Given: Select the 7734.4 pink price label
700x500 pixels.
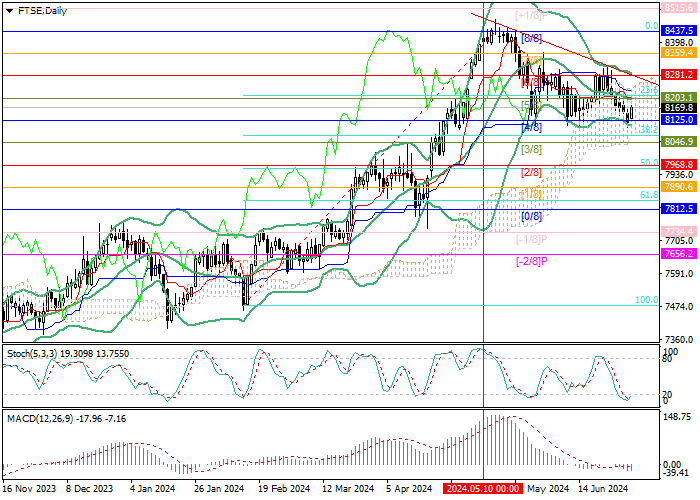Looking at the screenshot, I should click(679, 231).
